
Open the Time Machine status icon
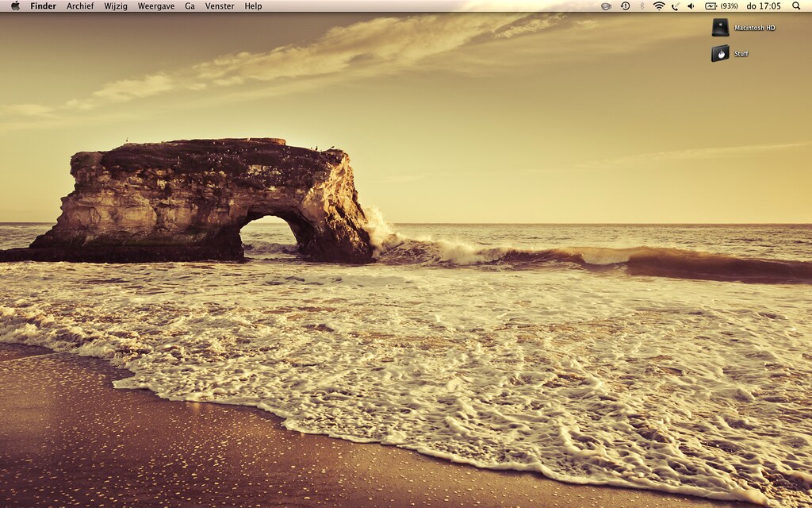[625, 6]
